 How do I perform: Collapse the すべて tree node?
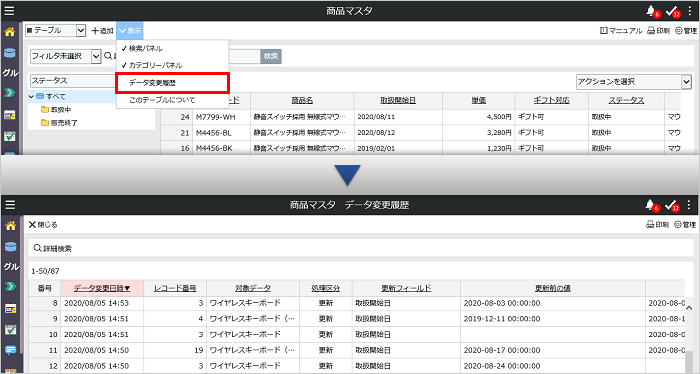[x=31, y=96]
